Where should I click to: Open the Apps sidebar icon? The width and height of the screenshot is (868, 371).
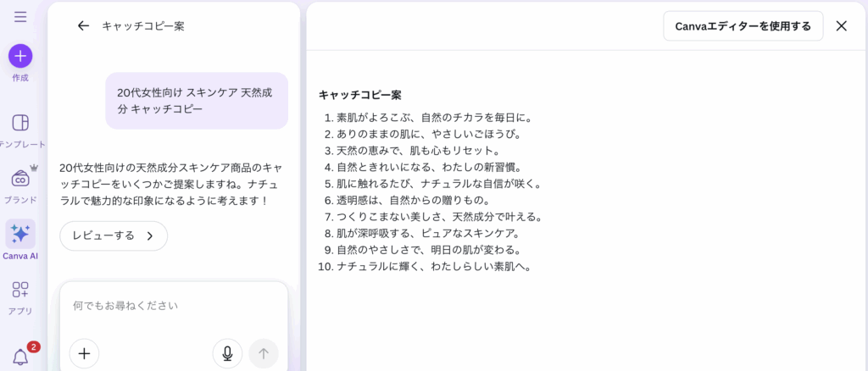pyautogui.click(x=20, y=291)
